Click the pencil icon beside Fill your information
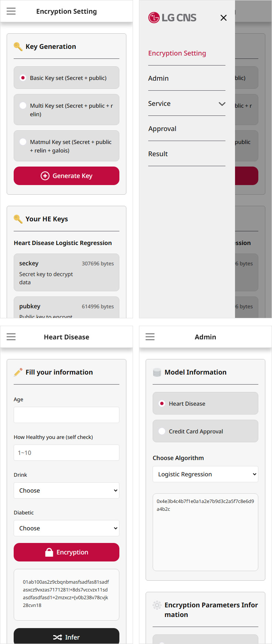 click(18, 372)
